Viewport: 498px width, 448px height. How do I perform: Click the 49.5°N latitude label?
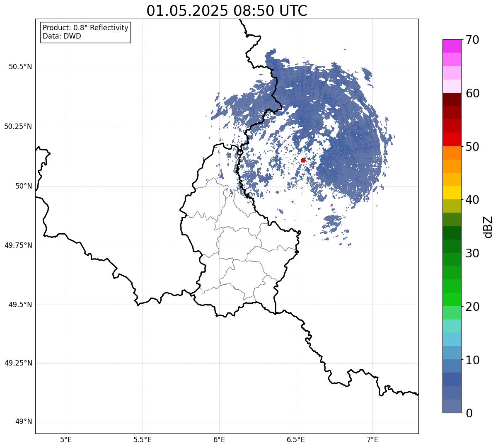tap(20, 305)
